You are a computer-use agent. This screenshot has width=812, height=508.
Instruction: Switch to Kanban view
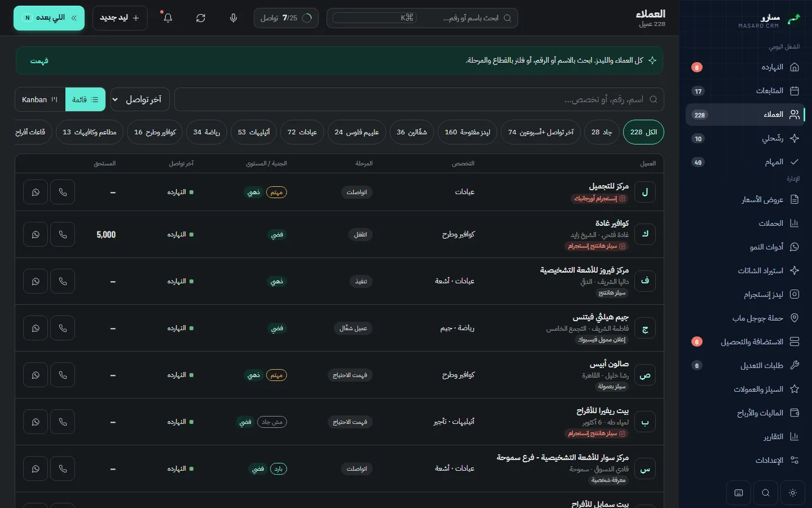40,99
